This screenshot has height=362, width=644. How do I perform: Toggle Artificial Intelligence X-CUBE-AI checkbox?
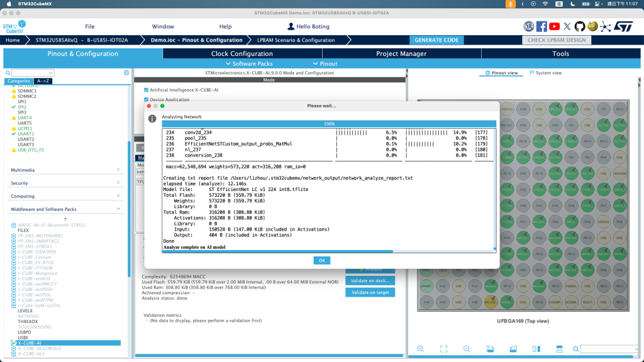(x=146, y=90)
